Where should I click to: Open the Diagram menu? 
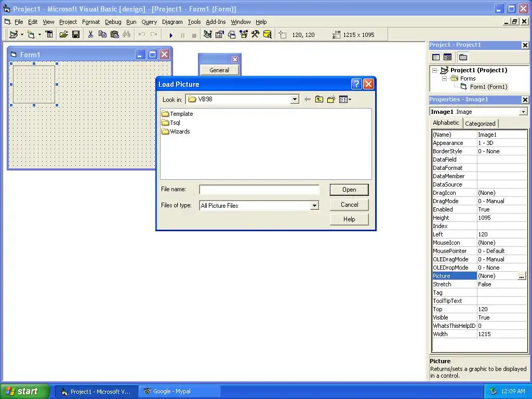(172, 22)
